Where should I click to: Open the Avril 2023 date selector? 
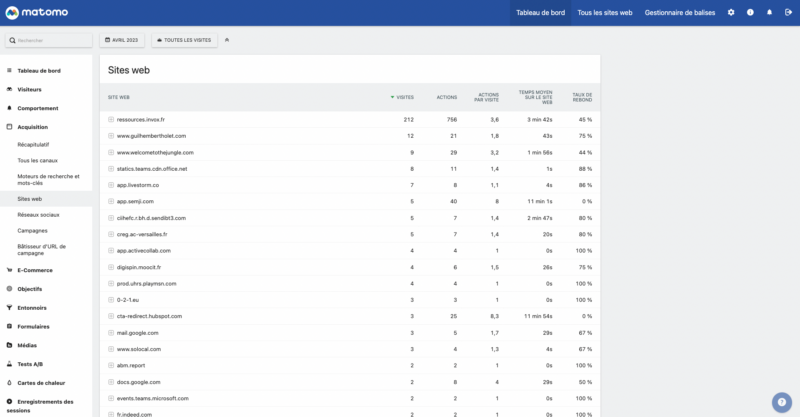pos(122,40)
